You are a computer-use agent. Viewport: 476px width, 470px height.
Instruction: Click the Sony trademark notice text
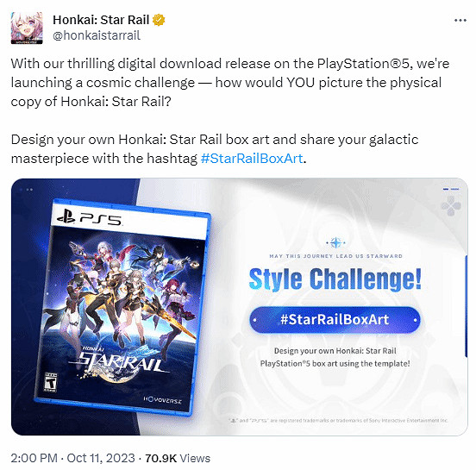click(338, 421)
